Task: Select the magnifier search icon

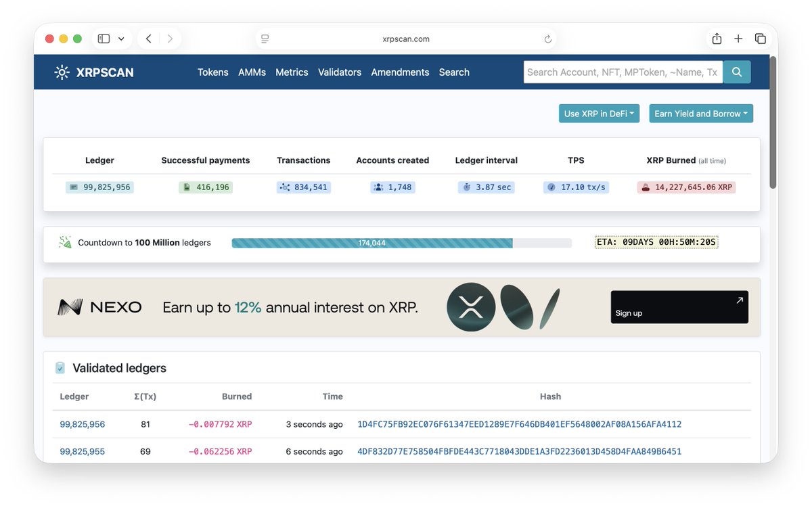Action: click(736, 72)
